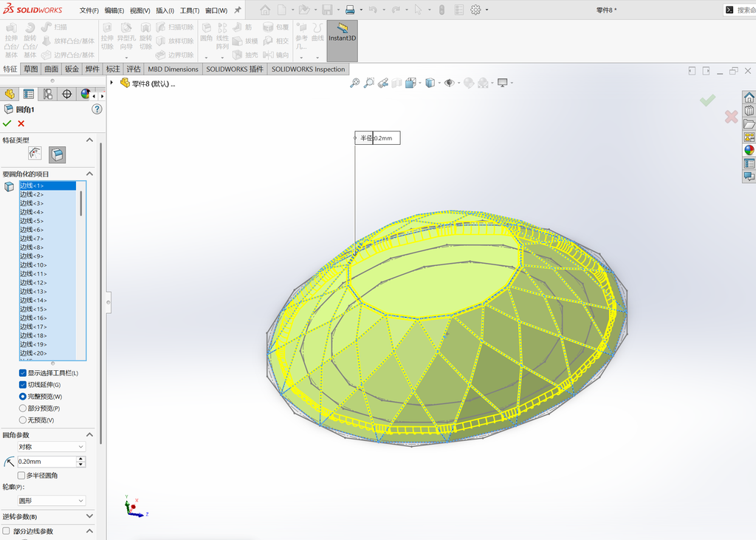Open the SOLIDWORKS Forum chat icon
This screenshot has height=540, width=756.
749,176
